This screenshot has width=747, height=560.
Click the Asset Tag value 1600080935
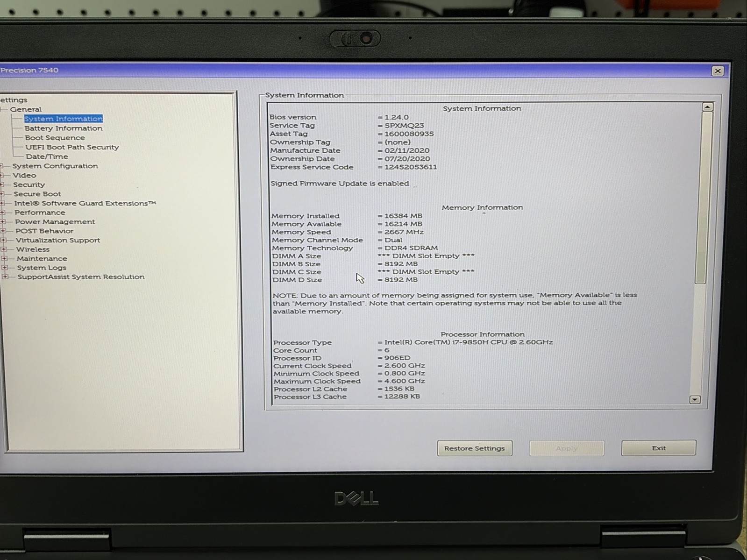pos(409,134)
